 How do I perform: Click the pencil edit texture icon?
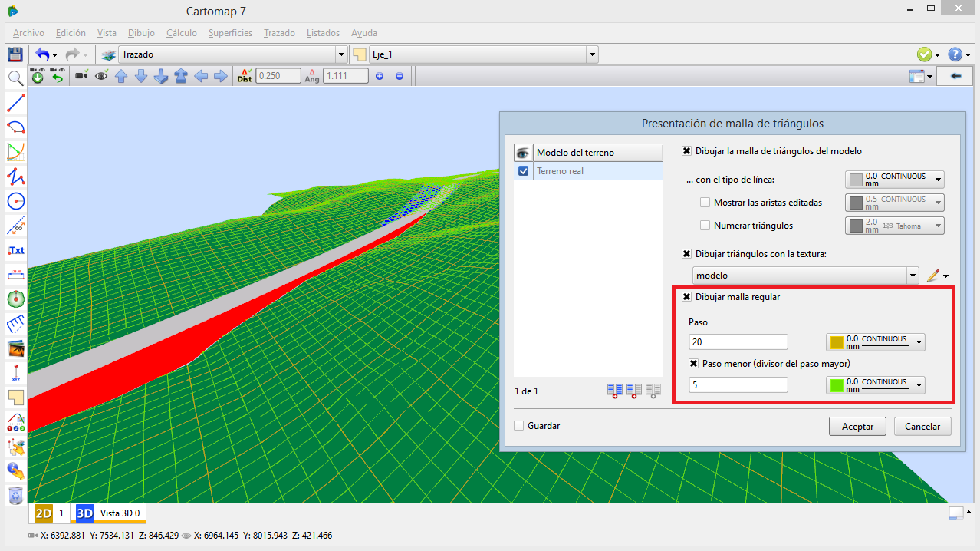(x=933, y=275)
